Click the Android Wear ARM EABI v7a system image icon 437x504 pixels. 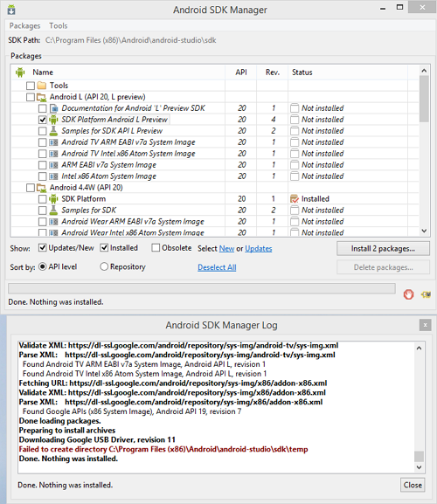[x=53, y=222]
